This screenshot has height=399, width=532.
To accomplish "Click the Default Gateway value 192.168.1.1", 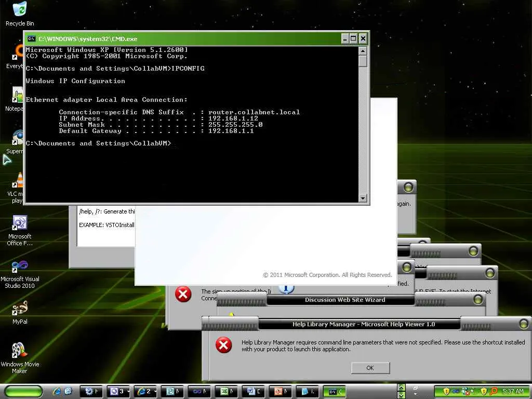I will pyautogui.click(x=231, y=130).
